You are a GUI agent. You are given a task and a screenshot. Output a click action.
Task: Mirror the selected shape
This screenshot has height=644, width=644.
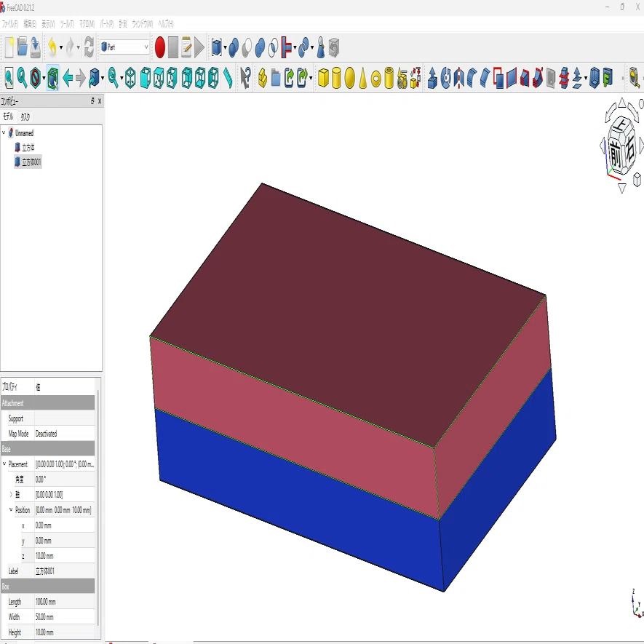click(x=458, y=78)
